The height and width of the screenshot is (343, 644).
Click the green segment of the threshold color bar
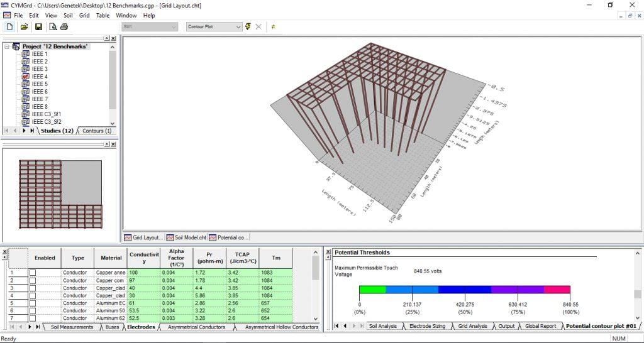point(372,290)
